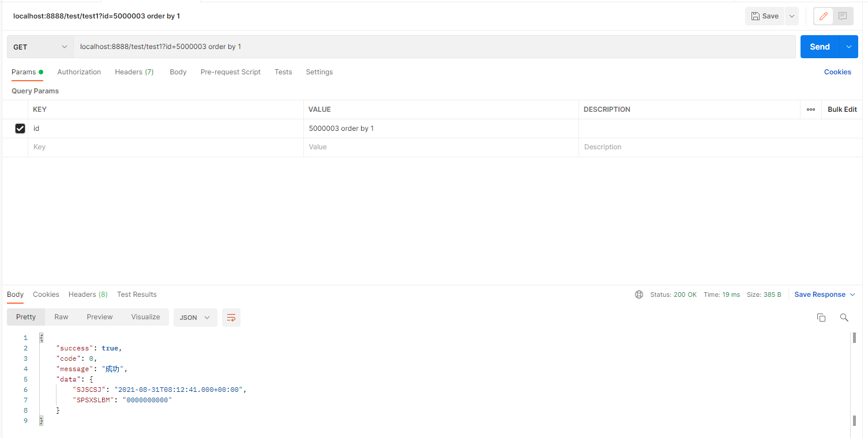Screen dimensions: 868x438
Task: Send the request
Action: click(820, 47)
